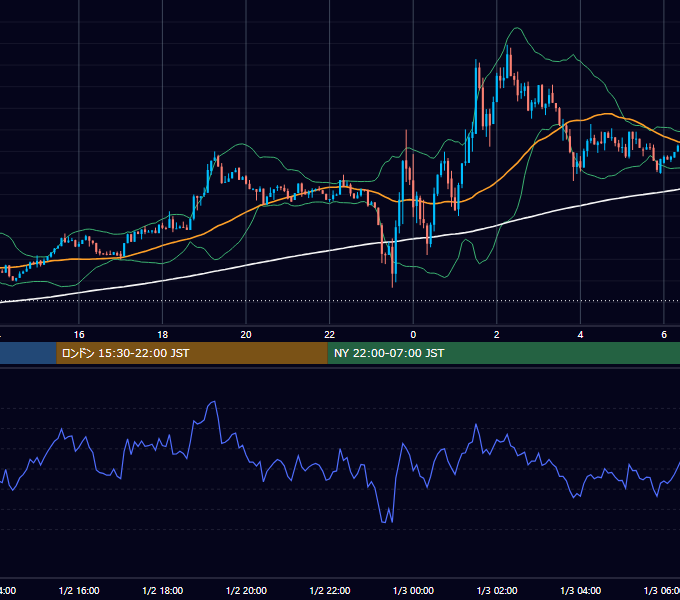The width and height of the screenshot is (680, 600).
Task: Click the NY 22:00-07:00 JST session bar
Action: tap(503, 353)
